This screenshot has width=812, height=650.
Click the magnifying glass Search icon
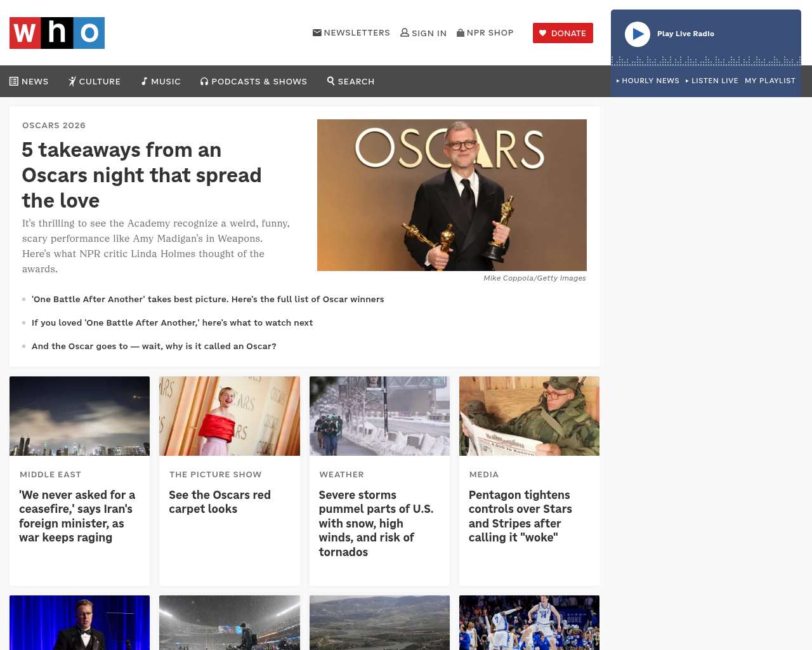(331, 81)
